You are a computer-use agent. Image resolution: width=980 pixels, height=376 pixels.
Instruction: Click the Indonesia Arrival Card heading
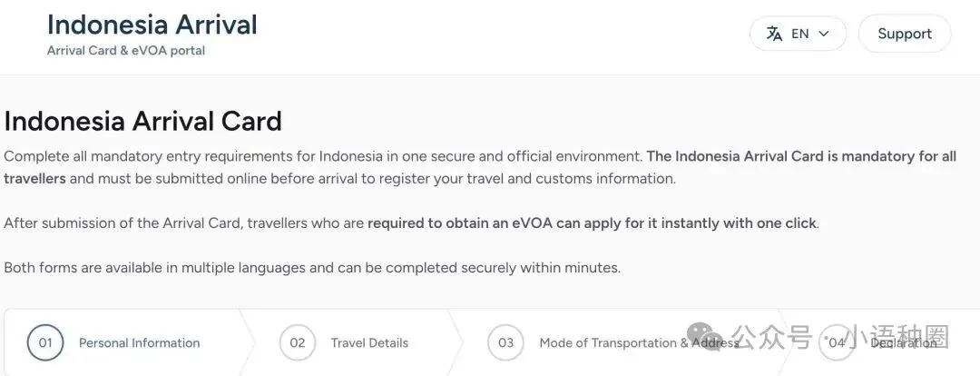(x=142, y=121)
